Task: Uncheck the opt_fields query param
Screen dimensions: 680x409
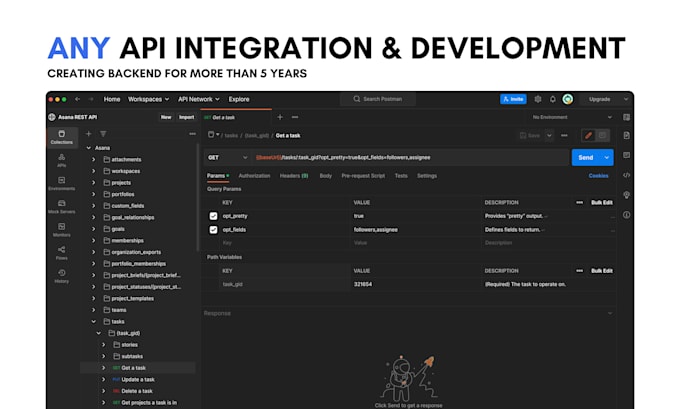Action: (213, 230)
